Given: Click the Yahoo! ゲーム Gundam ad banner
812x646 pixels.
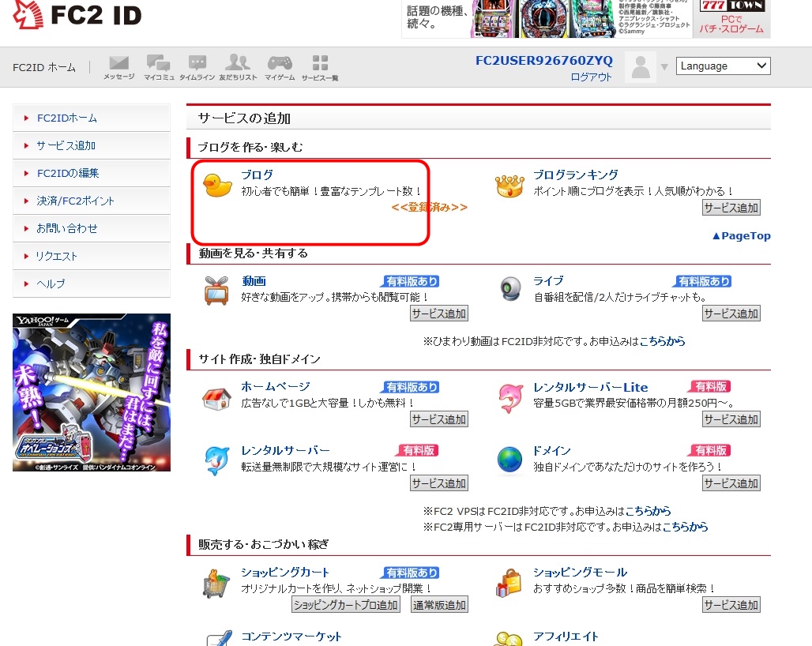Looking at the screenshot, I should point(92,392).
